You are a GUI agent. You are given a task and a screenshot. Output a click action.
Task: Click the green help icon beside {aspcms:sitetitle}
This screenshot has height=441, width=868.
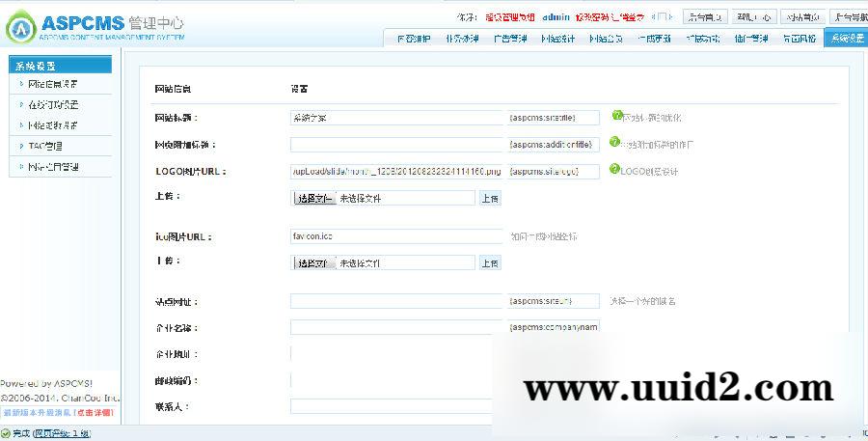pos(617,115)
